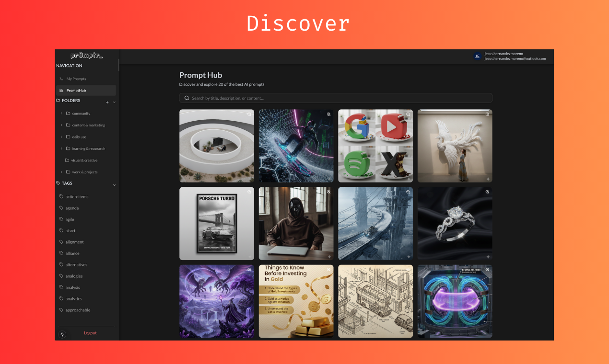This screenshot has width=609, height=364.
Task: Select PromptHub navigation item
Action: point(86,90)
